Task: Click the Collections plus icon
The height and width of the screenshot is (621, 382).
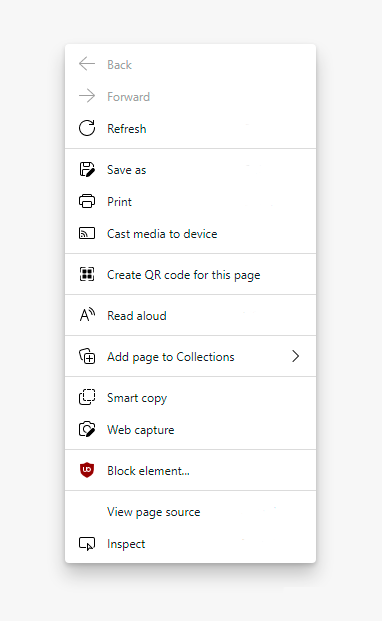Action: (87, 356)
